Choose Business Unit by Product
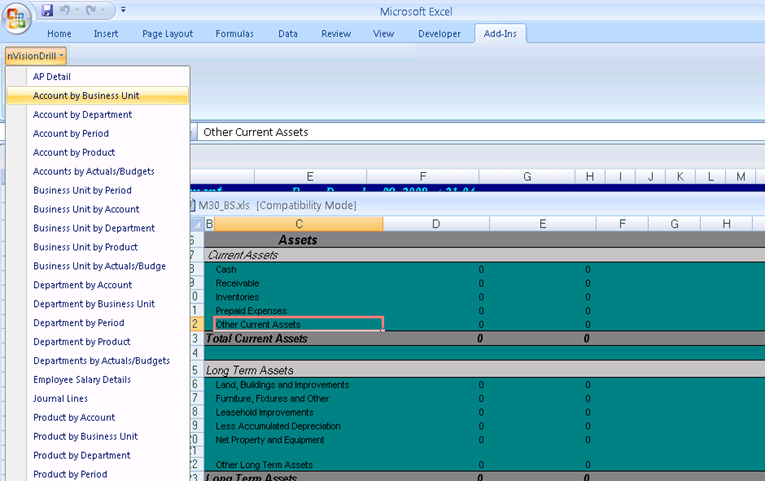 point(98,247)
